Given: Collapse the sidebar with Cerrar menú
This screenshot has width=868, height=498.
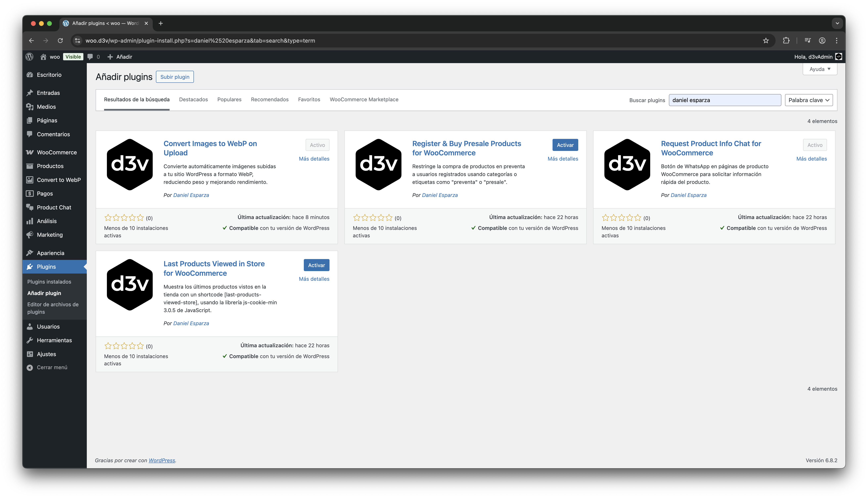Looking at the screenshot, I should point(55,367).
